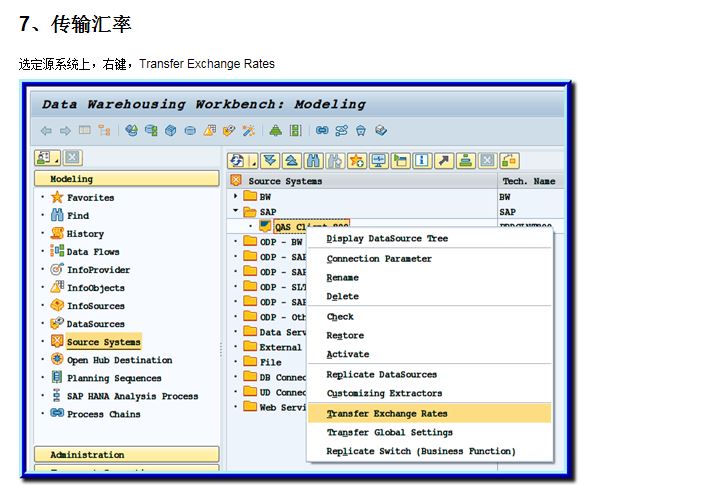The image size is (706, 499).
Task: Select Transfer Global Settings in the context menu
Action: tap(389, 433)
